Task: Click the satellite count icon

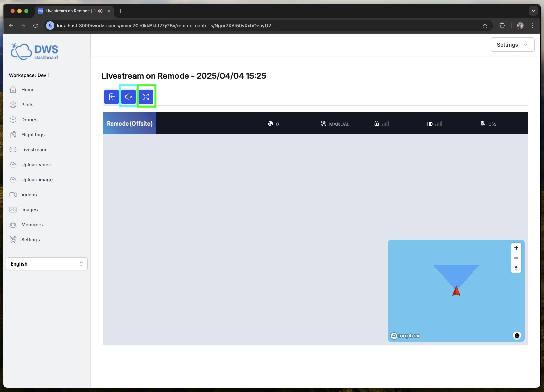Action: coord(271,124)
